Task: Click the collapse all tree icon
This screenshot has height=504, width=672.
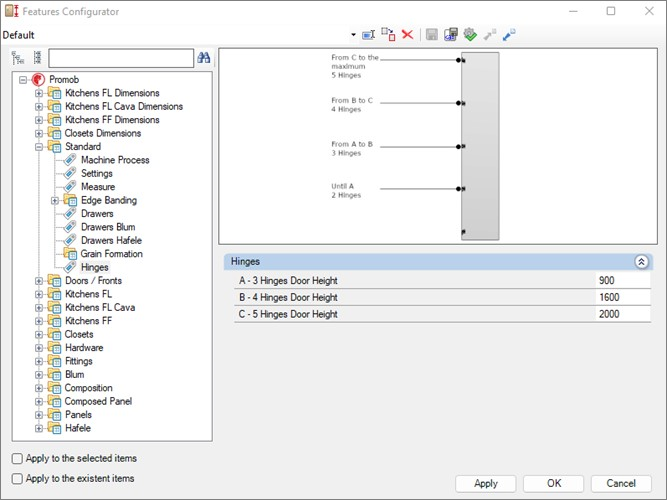Action: (x=38, y=57)
